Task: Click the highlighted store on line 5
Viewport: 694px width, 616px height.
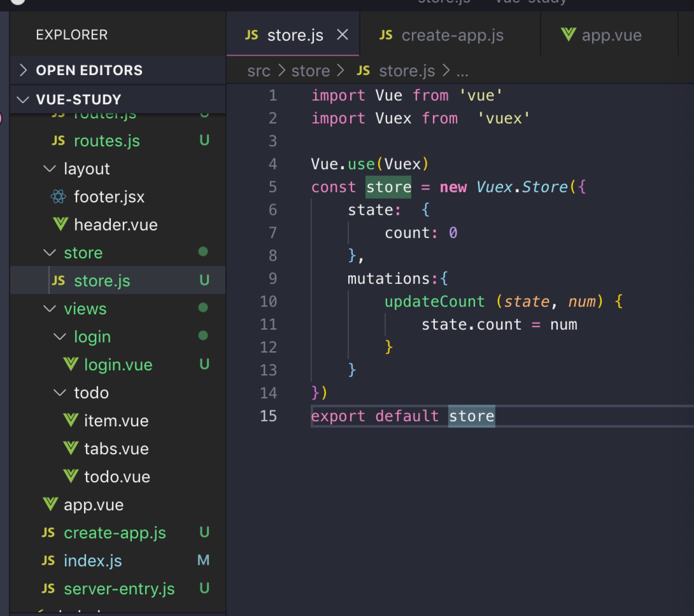Action: click(x=388, y=187)
